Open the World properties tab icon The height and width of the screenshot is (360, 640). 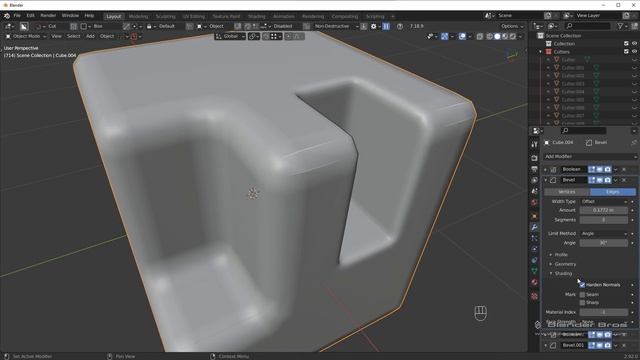click(x=534, y=202)
